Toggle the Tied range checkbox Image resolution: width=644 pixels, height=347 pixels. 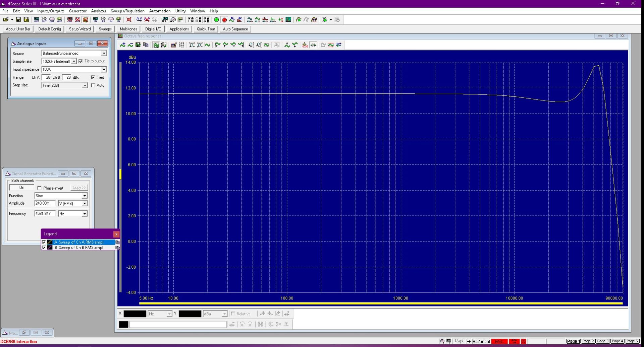(x=93, y=77)
